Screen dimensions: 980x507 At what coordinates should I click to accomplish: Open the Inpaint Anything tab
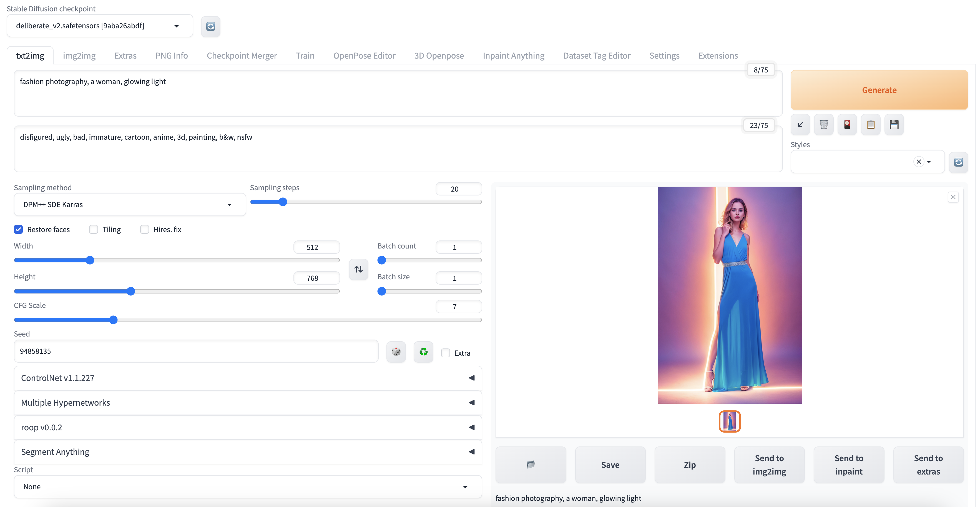[513, 56]
